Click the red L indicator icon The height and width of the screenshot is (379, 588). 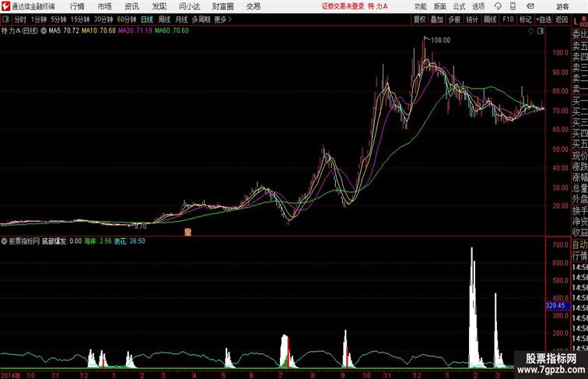(576, 22)
